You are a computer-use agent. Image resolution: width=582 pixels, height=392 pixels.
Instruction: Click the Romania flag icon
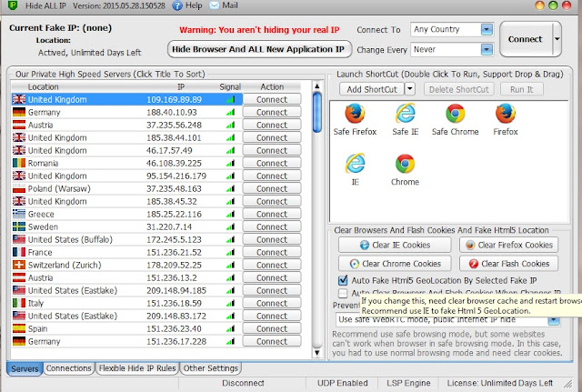pos(19,163)
